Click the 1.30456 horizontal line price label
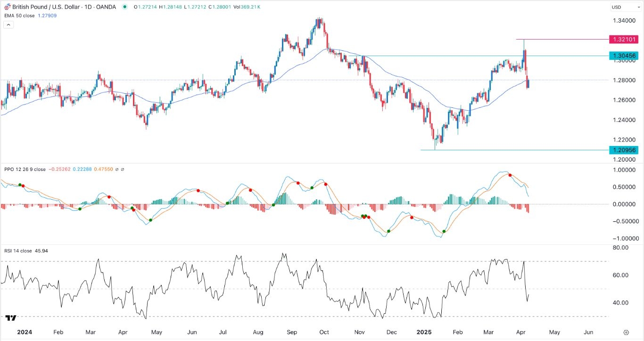The image size is (644, 341). pyautogui.click(x=623, y=56)
